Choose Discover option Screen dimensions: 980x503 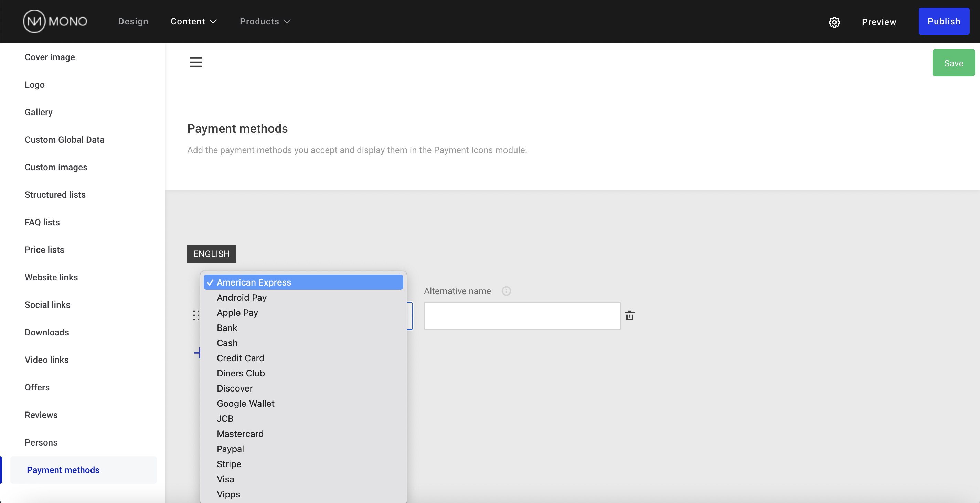(303, 388)
